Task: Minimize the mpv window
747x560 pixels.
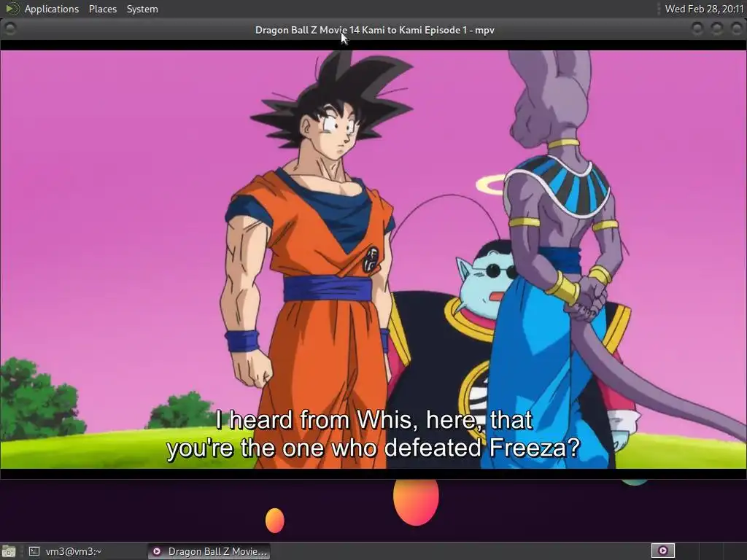Action: tap(697, 29)
